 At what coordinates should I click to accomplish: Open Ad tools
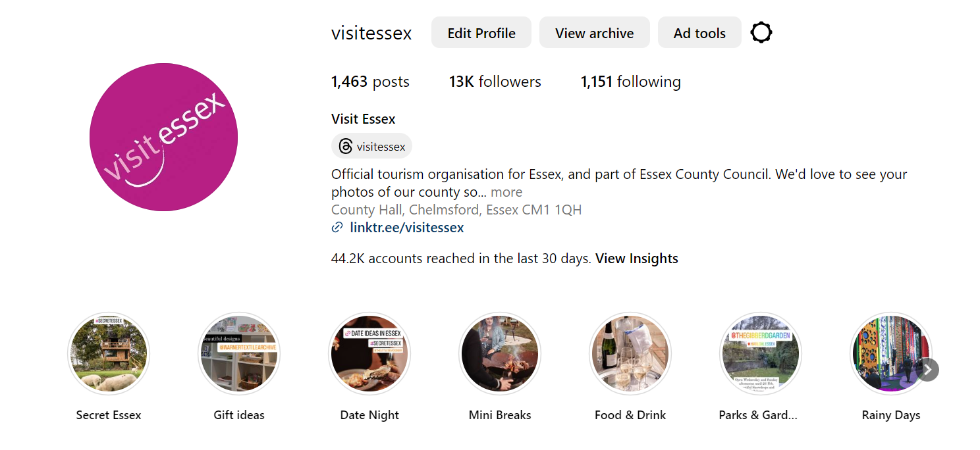coord(699,33)
